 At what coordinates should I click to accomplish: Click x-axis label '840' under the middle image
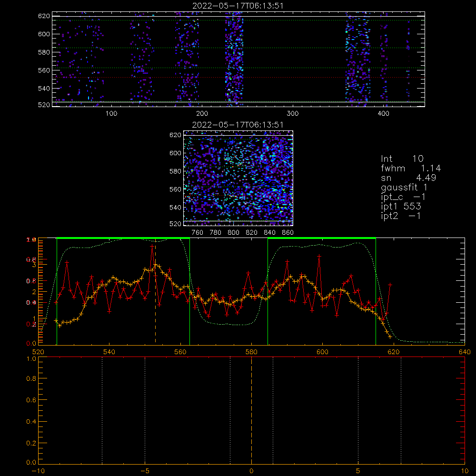[x=269, y=233]
